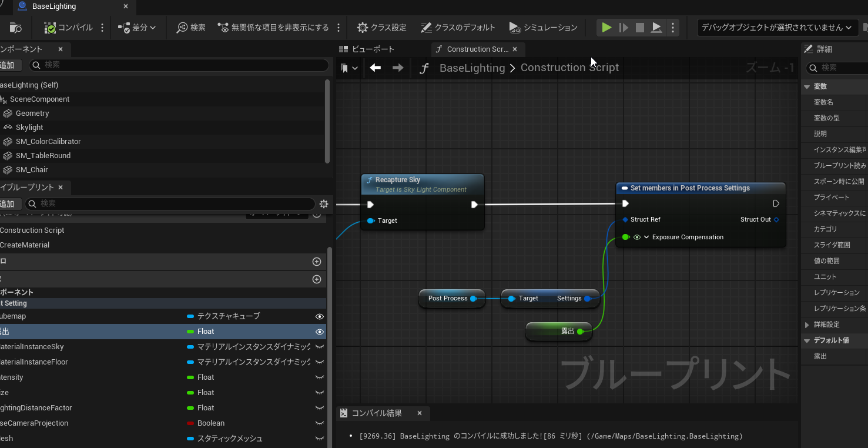Select SceneComponent in component tree
This screenshot has width=868, height=448.
click(39, 99)
